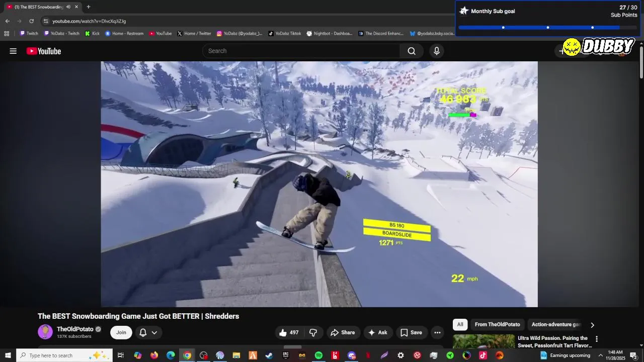Select From TheOldPotato filter chip
Viewport: 644px width, 362px height.
pos(497,325)
